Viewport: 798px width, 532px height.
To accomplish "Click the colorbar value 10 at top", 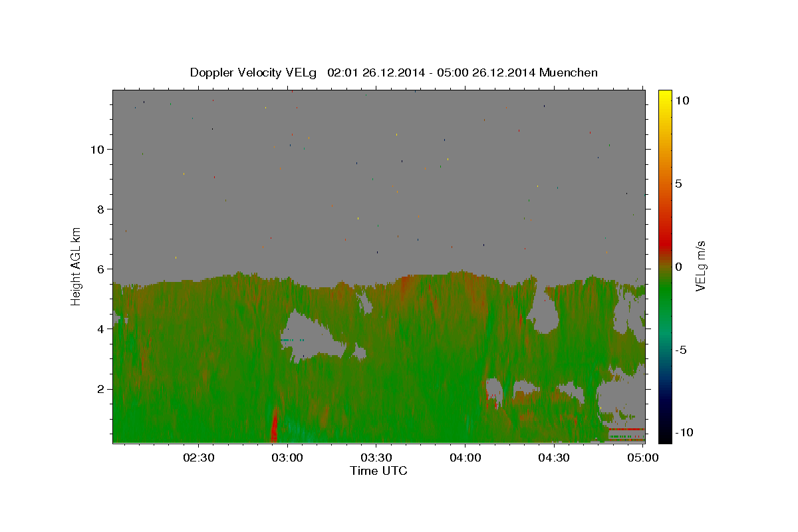I will (682, 100).
